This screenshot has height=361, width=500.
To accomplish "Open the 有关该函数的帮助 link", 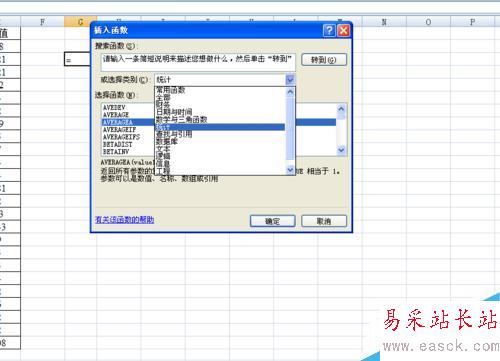I will click(124, 220).
